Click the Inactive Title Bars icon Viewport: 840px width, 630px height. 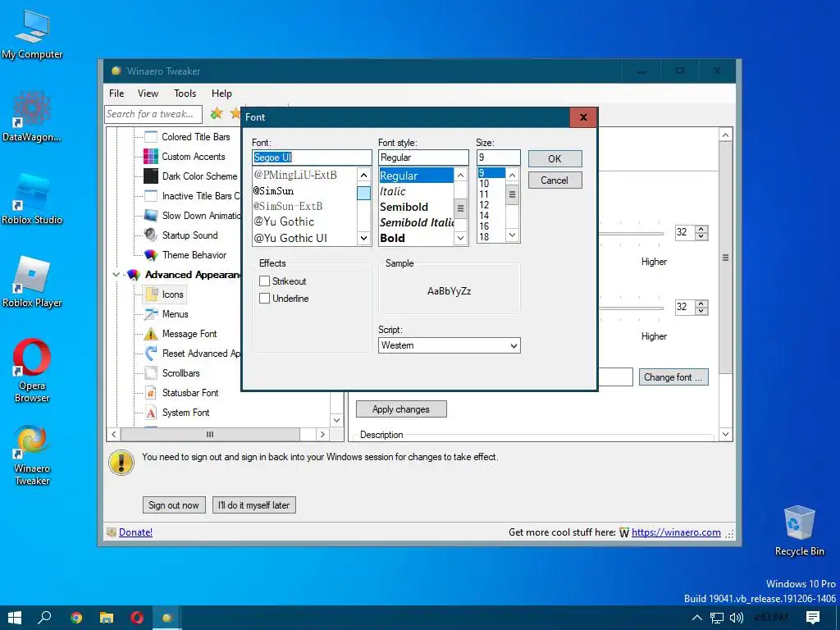[151, 196]
